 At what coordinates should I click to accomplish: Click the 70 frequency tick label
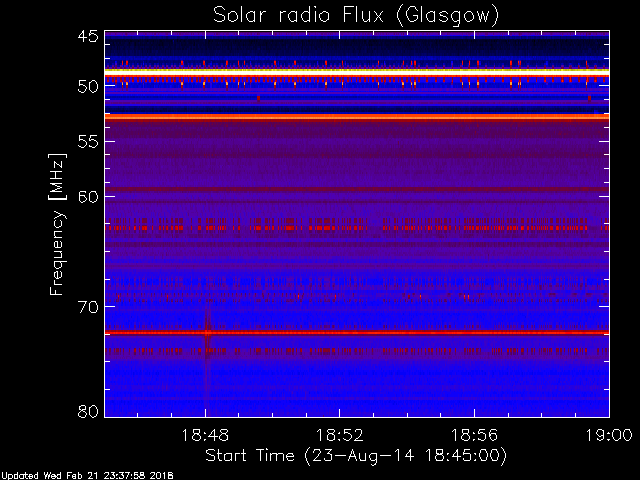pos(88,307)
